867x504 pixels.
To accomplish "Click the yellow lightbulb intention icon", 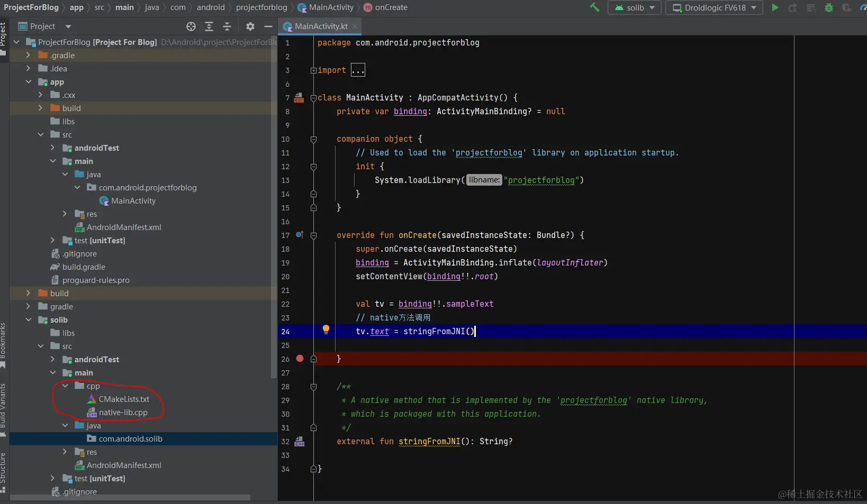I will coord(326,329).
